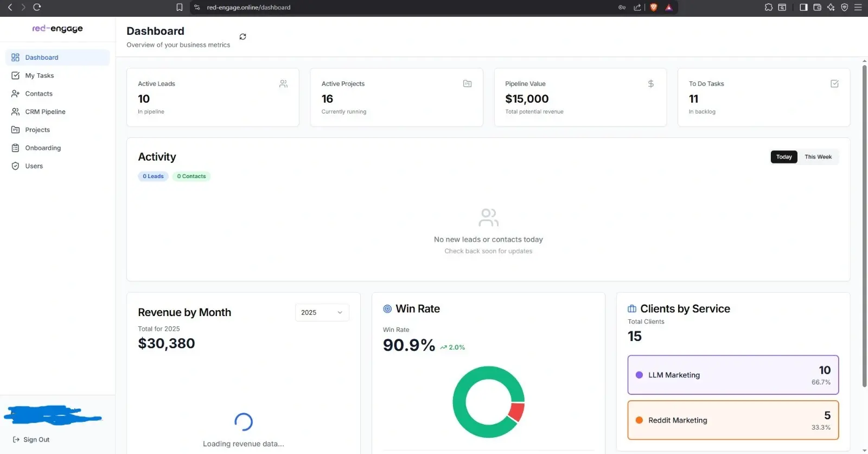Open Brave Wallet icon

817,7
